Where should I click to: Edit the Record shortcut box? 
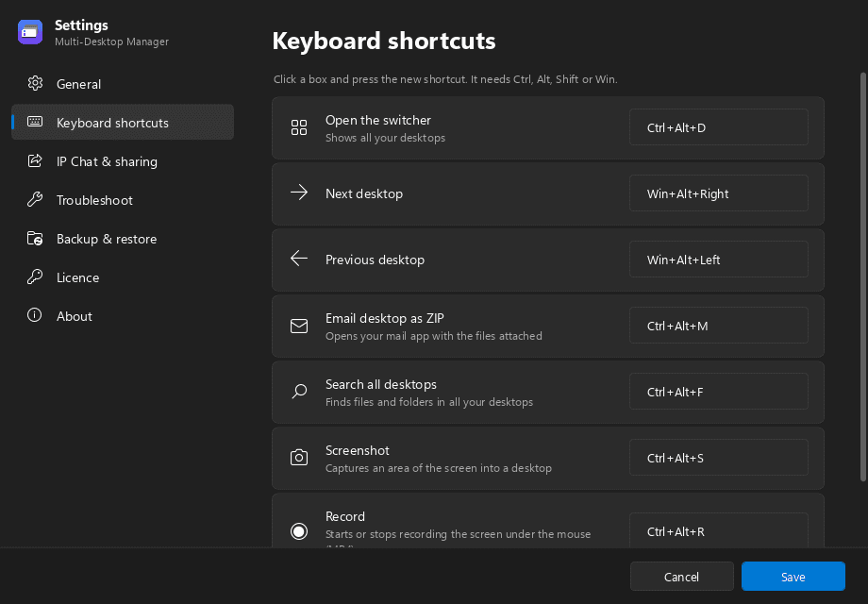(x=719, y=530)
